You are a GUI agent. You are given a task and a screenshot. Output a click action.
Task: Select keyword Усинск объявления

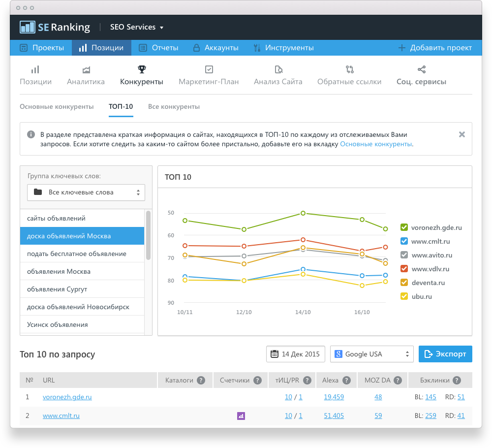point(82,324)
